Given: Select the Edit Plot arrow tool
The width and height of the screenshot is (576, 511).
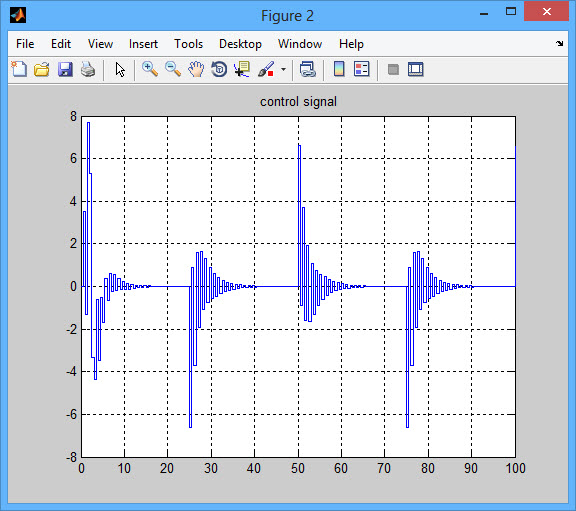Looking at the screenshot, I should coord(120,69).
